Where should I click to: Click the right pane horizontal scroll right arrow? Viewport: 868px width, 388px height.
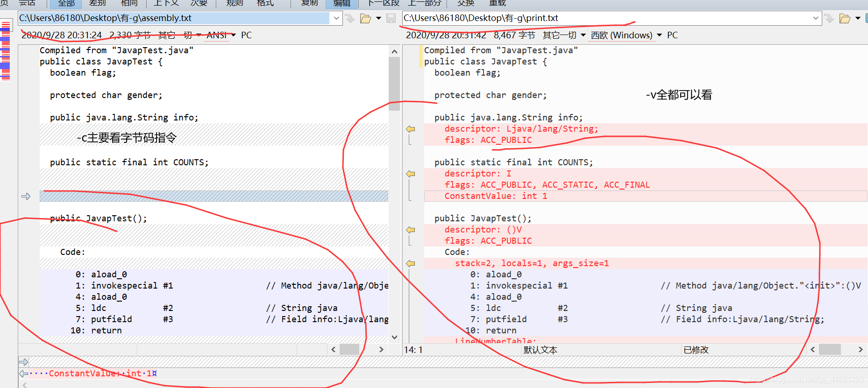[x=861, y=349]
